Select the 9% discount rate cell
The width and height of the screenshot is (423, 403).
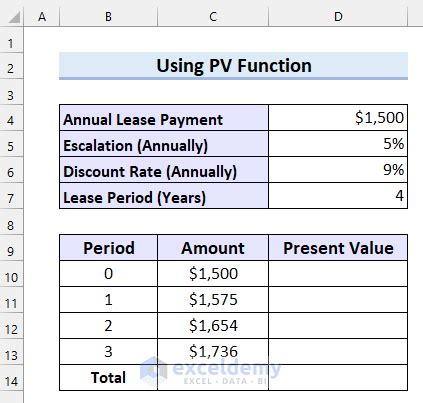pos(338,170)
